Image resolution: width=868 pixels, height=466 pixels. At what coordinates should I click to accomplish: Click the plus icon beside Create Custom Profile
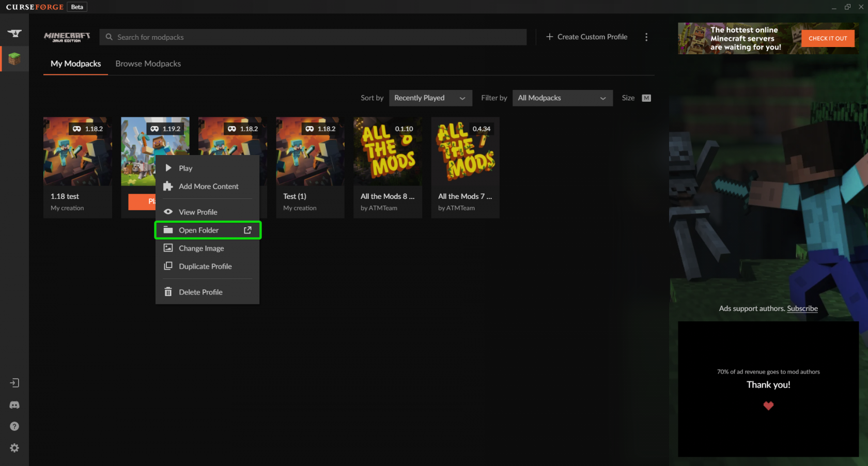coord(549,37)
